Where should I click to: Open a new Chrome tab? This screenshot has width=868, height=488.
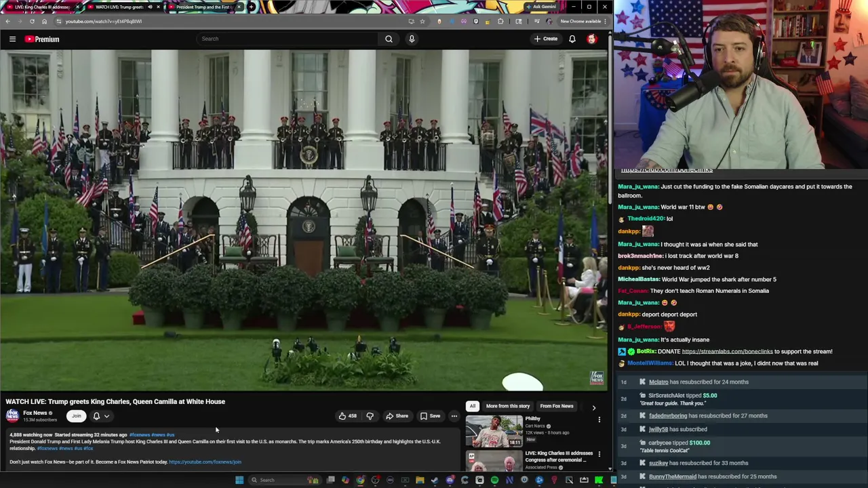(x=251, y=7)
